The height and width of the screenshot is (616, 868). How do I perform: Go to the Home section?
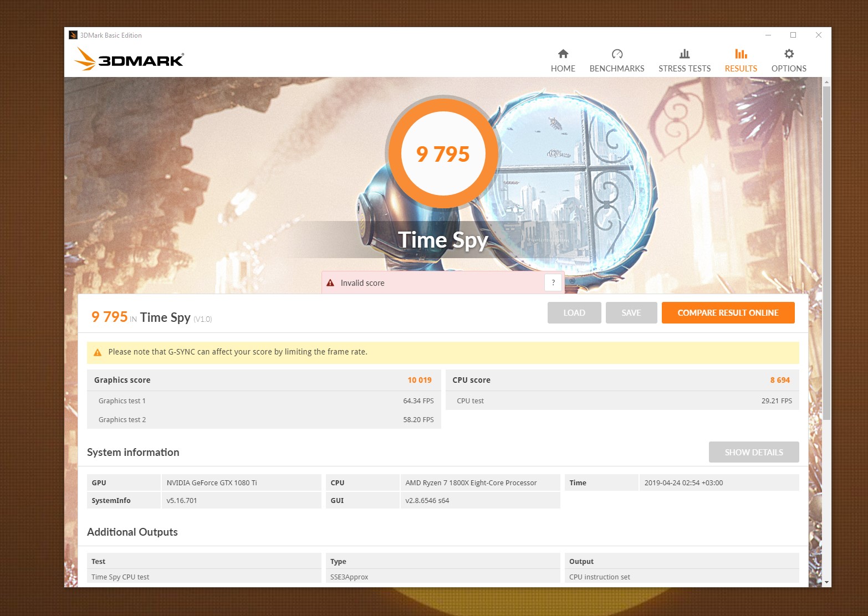[x=563, y=60]
